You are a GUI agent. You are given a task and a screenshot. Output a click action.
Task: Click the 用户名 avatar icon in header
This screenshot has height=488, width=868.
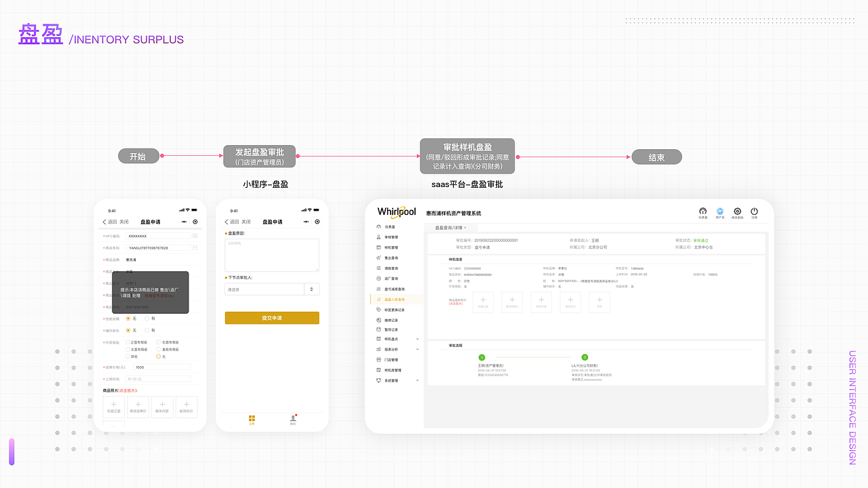point(720,213)
